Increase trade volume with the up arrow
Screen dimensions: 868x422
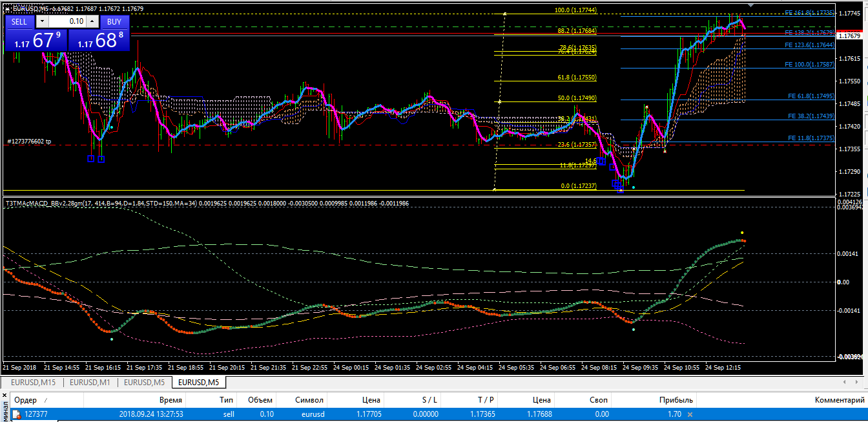pos(92,21)
